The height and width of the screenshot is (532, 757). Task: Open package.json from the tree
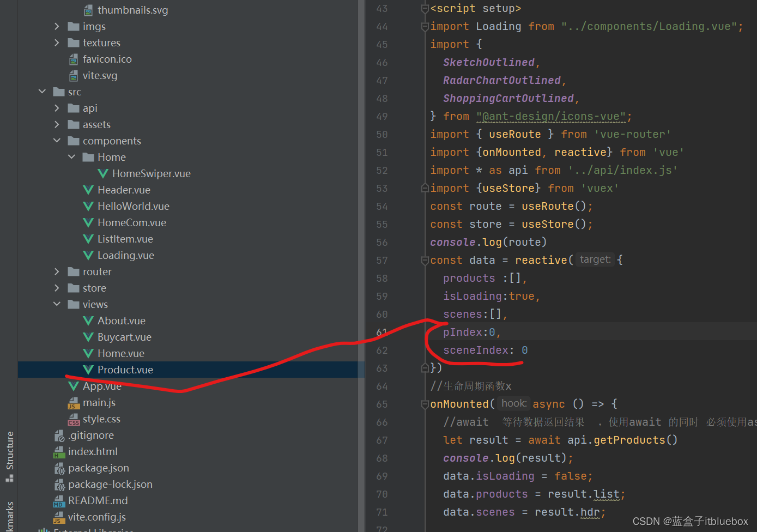point(98,468)
